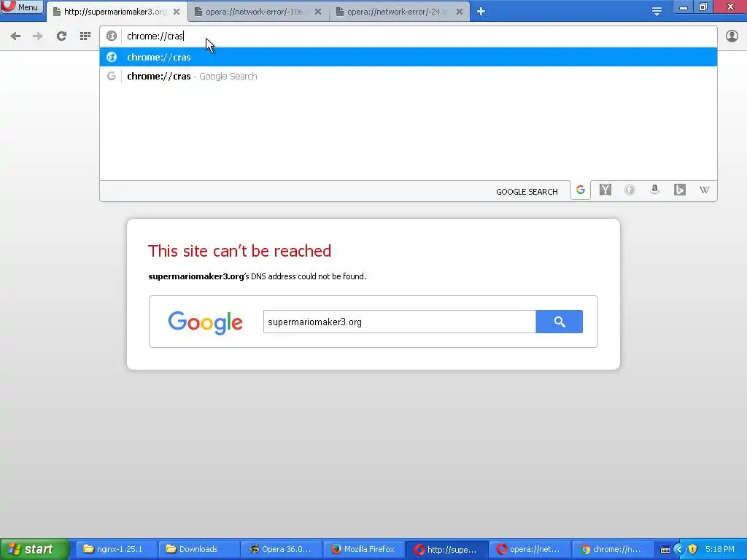This screenshot has width=747, height=560.
Task: Select Bing search engine icon
Action: tap(680, 190)
